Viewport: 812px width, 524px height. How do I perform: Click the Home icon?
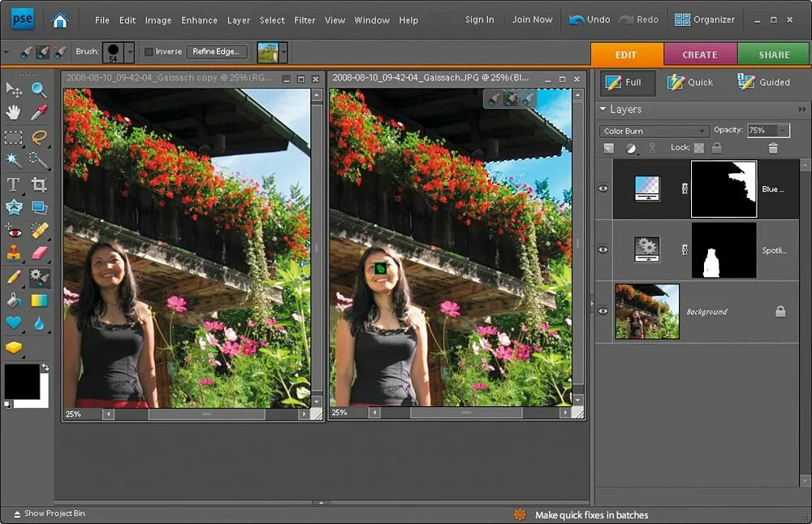(60, 20)
